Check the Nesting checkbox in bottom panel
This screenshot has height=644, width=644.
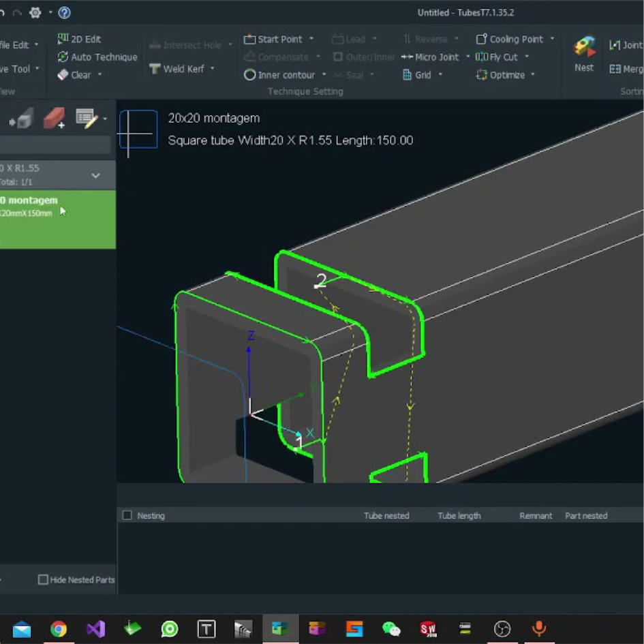pyautogui.click(x=126, y=516)
